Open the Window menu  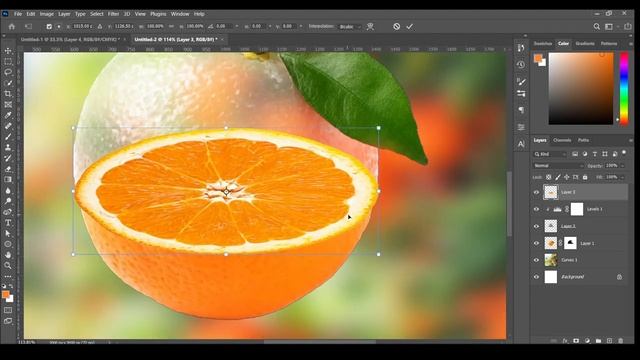180,14
